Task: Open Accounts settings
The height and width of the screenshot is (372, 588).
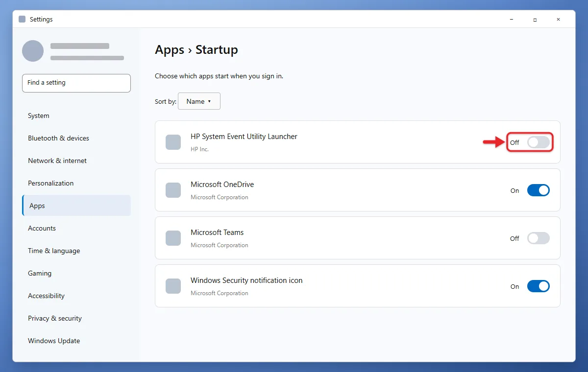Action: (x=76, y=228)
